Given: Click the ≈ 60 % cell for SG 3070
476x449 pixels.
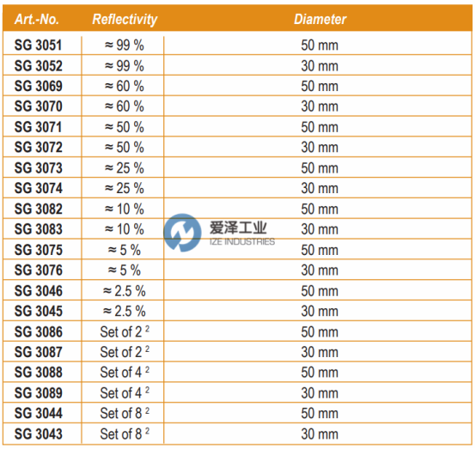Looking at the screenshot, I should (125, 106).
